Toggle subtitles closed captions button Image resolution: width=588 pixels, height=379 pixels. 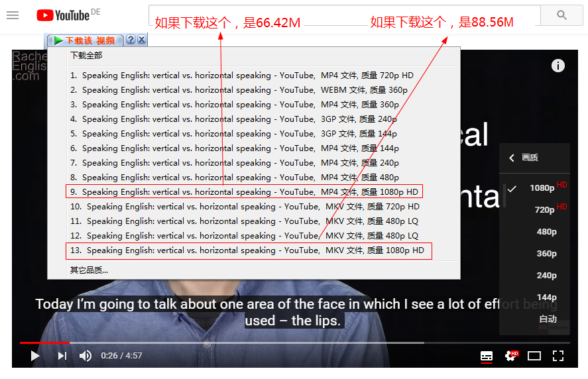click(x=487, y=356)
